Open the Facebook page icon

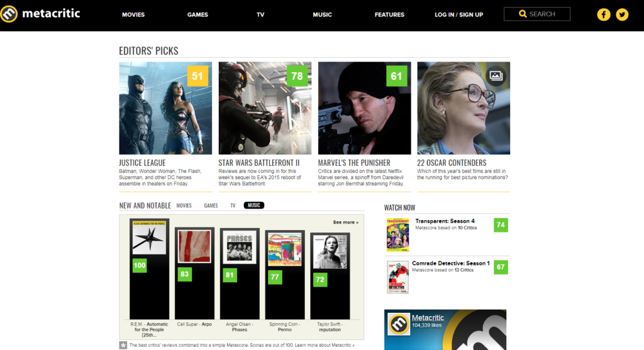603,14
